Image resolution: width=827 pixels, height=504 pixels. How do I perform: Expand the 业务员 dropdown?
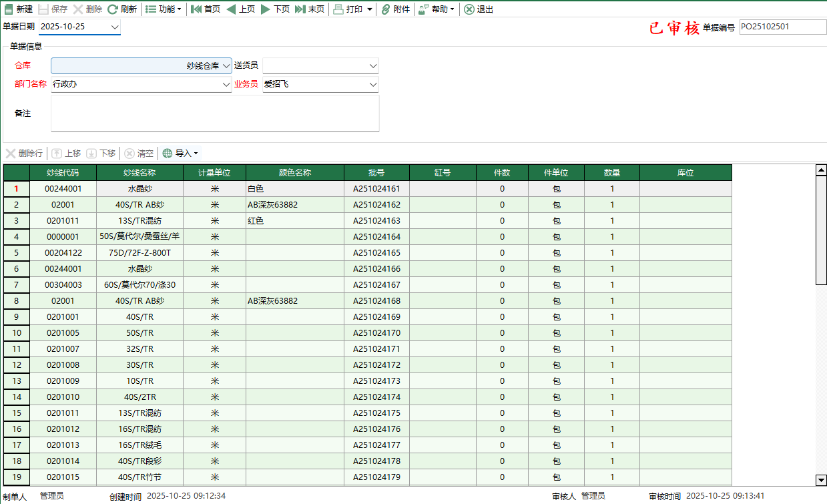[372, 84]
